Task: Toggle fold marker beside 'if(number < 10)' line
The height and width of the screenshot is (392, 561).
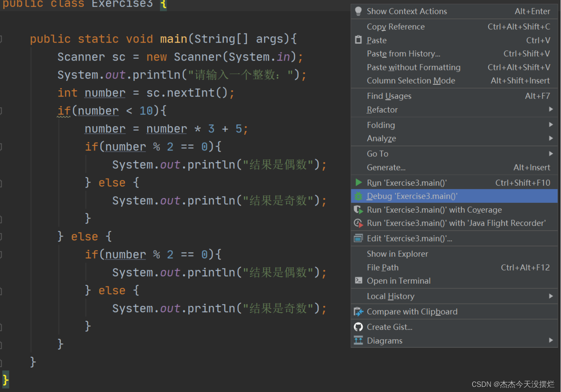Action: [1, 111]
